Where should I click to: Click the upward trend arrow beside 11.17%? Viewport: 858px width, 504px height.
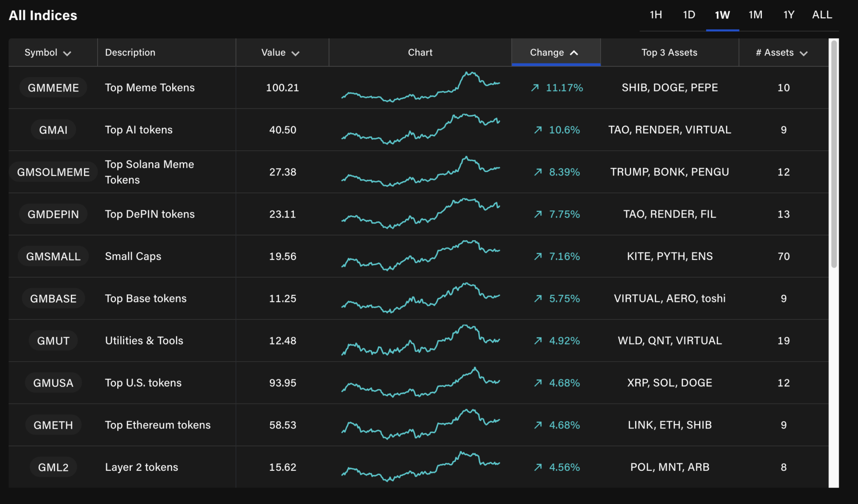[x=536, y=87]
